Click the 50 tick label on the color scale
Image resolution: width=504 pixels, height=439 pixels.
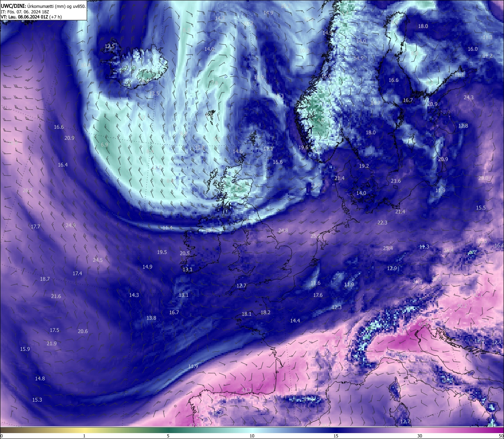pyautogui.click(x=500, y=435)
